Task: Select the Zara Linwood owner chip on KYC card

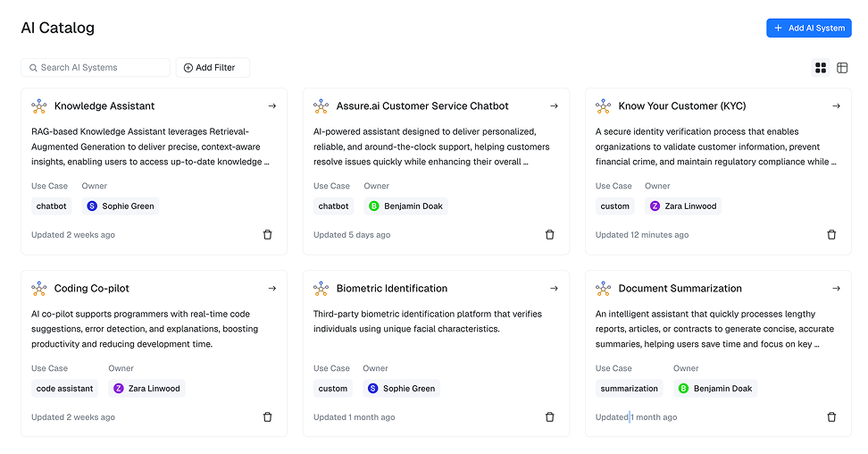Action: coord(683,206)
